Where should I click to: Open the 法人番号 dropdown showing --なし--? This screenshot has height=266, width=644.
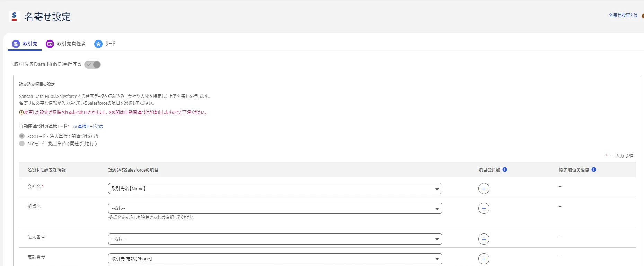click(275, 239)
